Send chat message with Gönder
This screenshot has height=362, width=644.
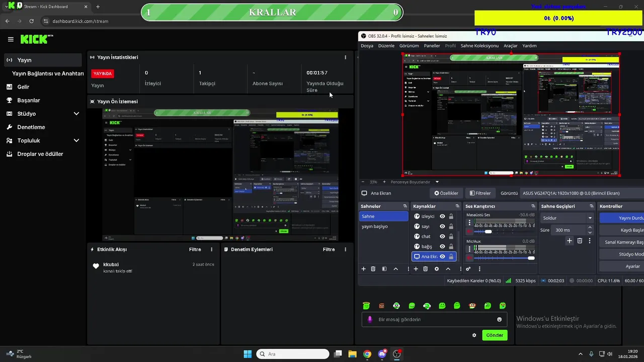[x=495, y=335]
